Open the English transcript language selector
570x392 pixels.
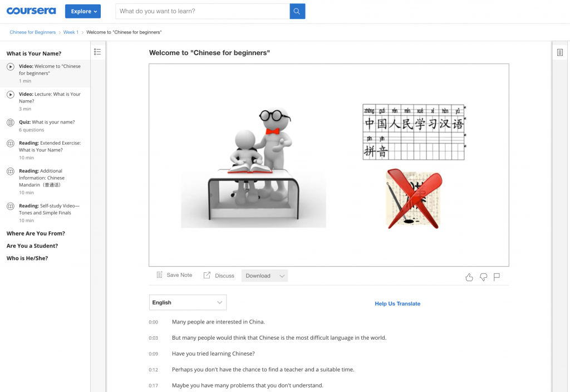click(188, 302)
